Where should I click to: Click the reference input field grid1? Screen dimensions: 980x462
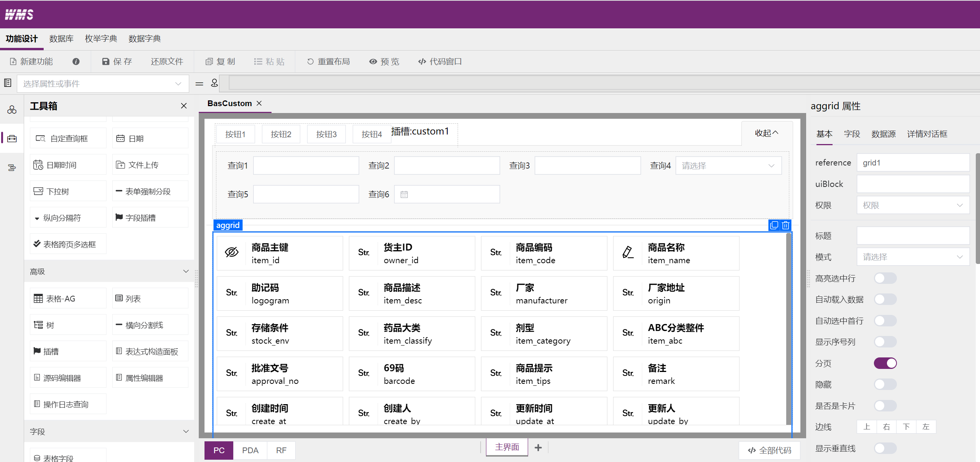point(913,163)
